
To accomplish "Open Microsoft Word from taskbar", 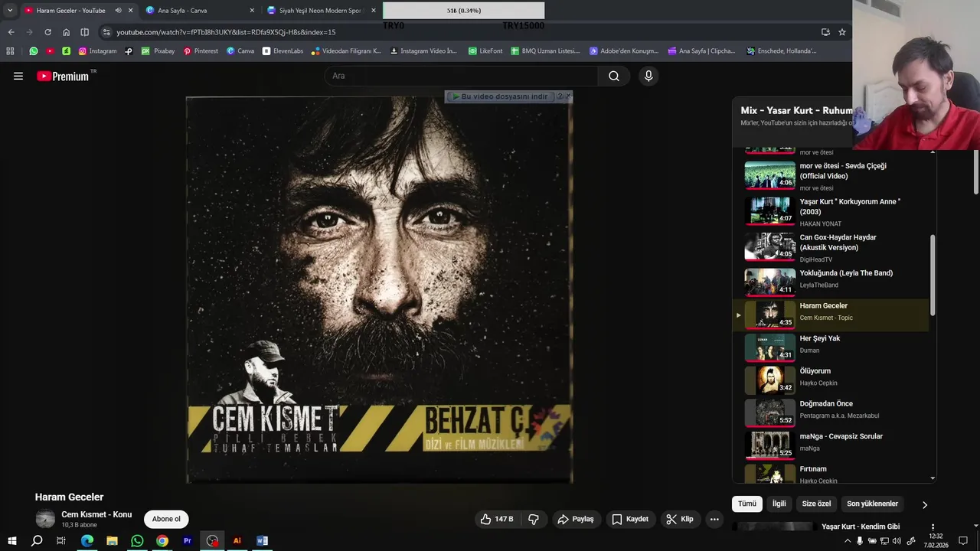I will point(262,540).
